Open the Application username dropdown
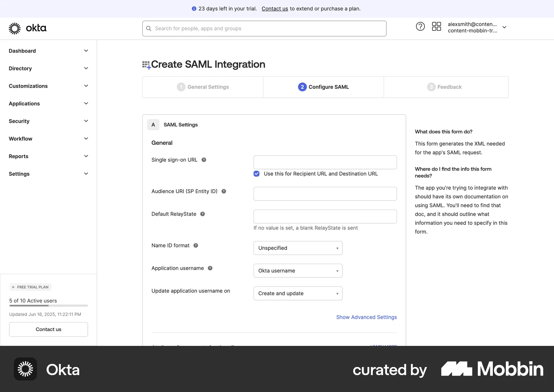This screenshot has height=392, width=554. click(298, 271)
